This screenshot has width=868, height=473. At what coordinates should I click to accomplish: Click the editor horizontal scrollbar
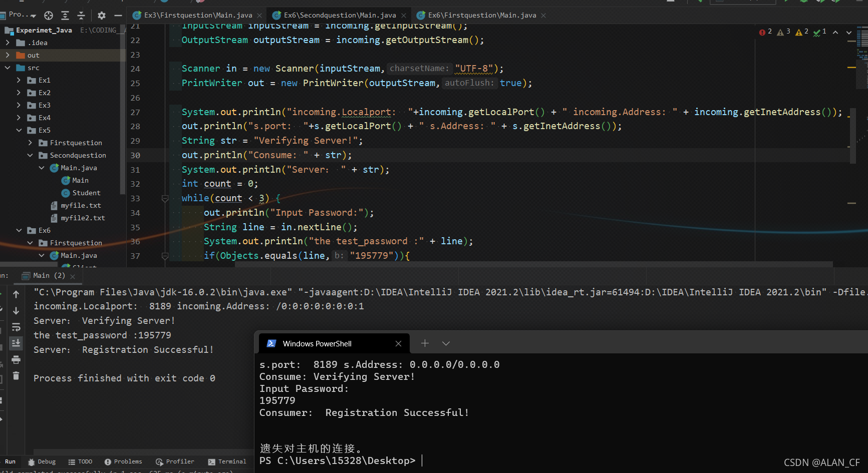(x=533, y=264)
